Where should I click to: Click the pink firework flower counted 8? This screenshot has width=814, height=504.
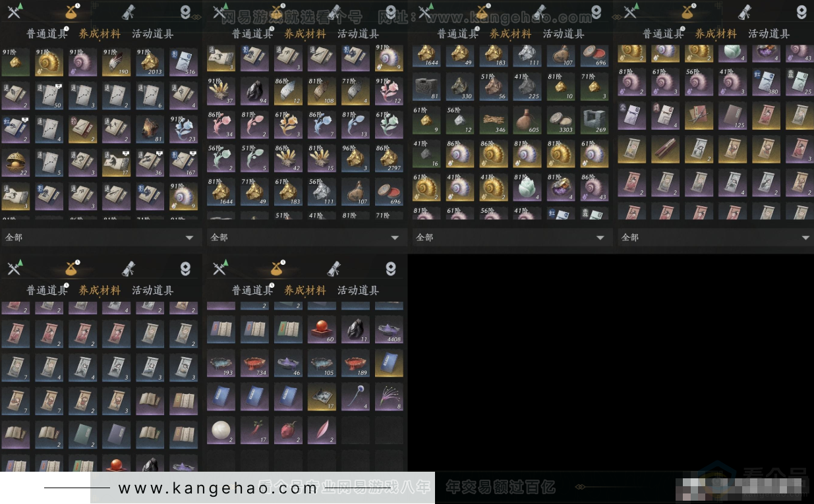(x=390, y=397)
